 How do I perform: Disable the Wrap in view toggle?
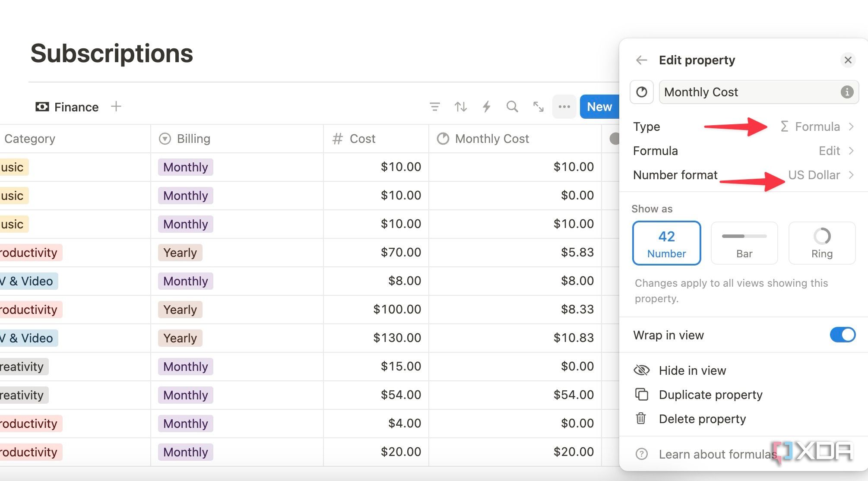coord(842,335)
